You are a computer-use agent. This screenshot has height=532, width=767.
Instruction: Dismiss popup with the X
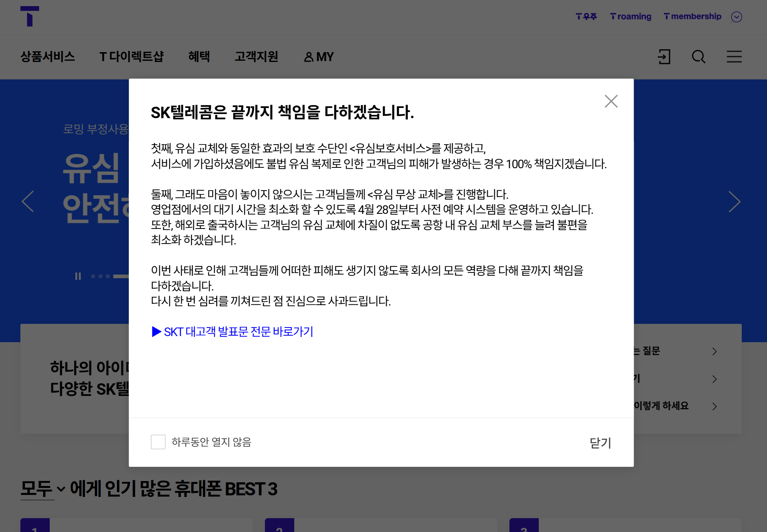(611, 101)
